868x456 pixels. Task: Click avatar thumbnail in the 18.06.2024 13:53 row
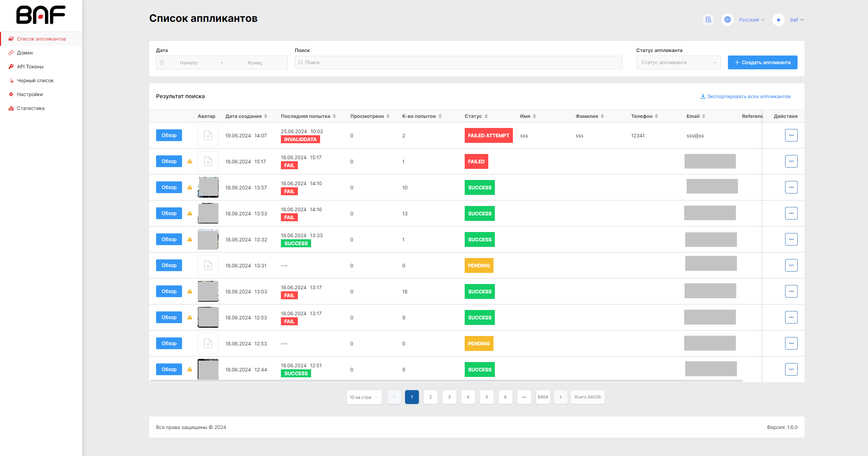point(208,213)
